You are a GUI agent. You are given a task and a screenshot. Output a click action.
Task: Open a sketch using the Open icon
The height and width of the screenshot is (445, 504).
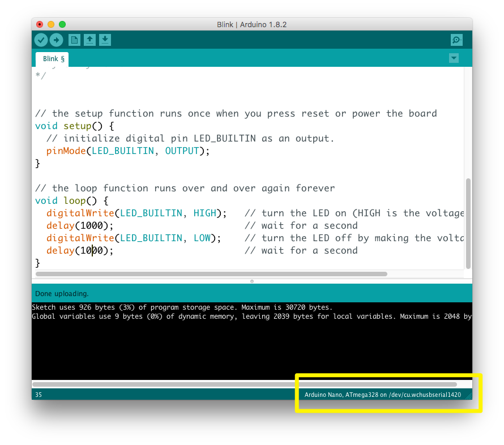point(90,40)
